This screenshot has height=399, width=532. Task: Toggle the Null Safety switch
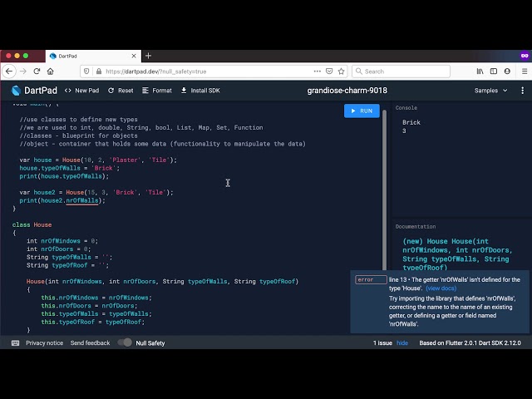[x=125, y=342]
